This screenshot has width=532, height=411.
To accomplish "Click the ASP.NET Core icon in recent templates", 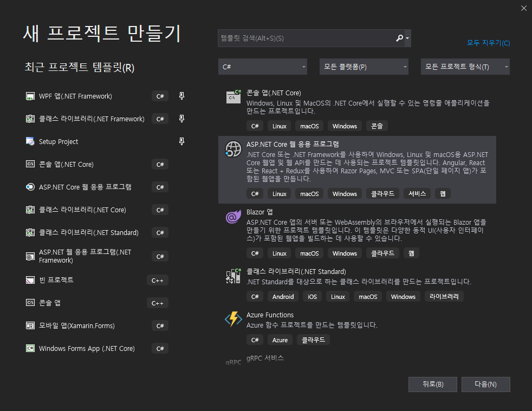I will point(30,187).
